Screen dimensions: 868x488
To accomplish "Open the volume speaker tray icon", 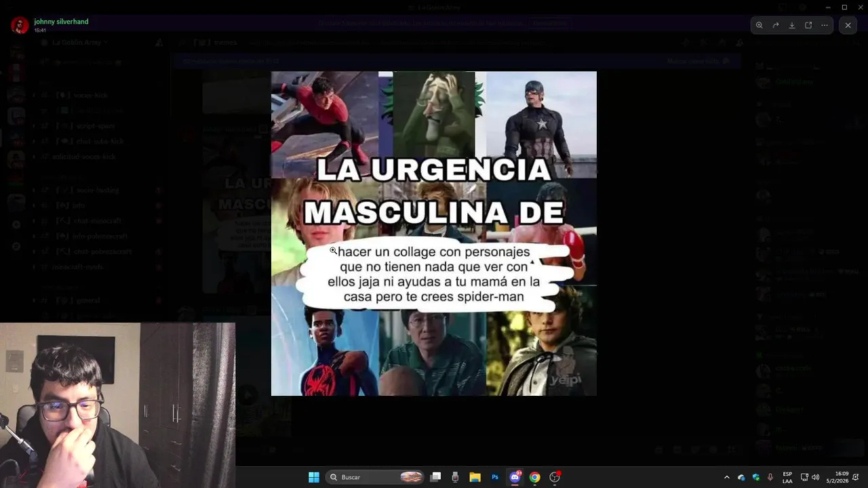I will click(x=815, y=477).
